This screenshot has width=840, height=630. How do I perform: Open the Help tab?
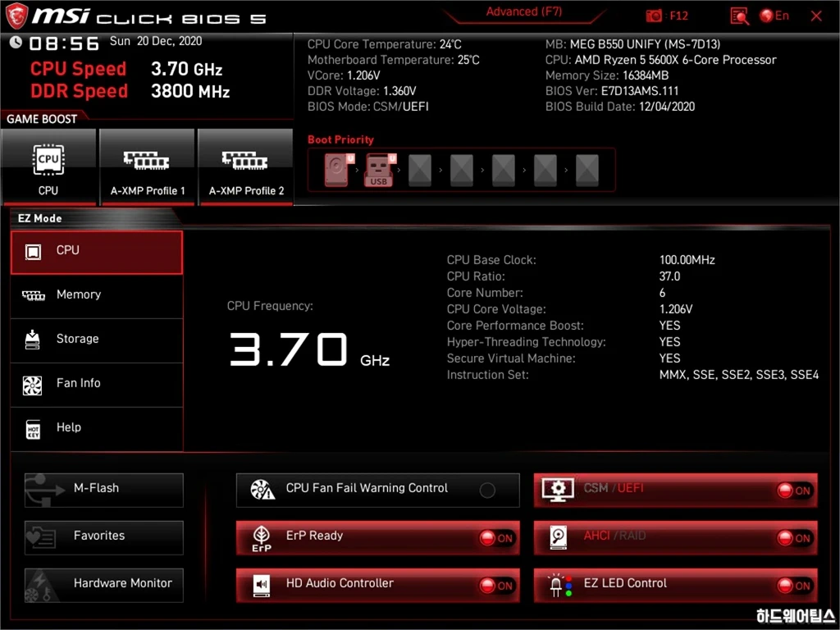(x=97, y=429)
